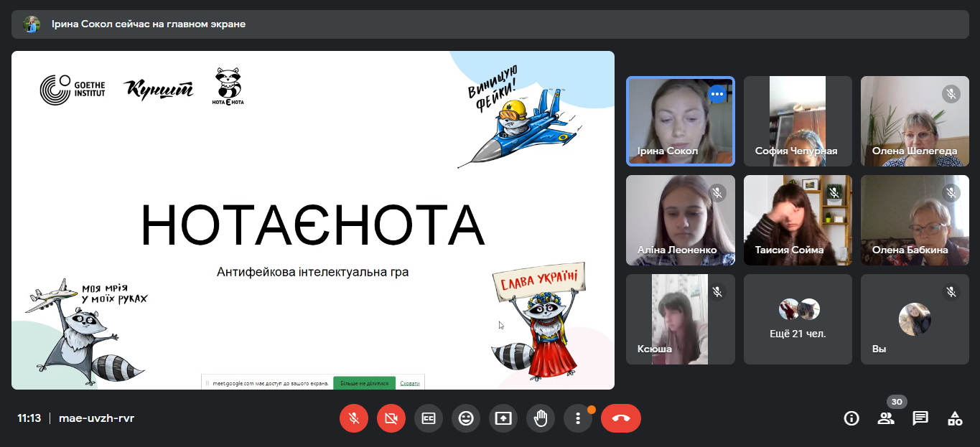980x447 pixels.
Task: Click the "Сховати" link
Action: click(x=410, y=383)
